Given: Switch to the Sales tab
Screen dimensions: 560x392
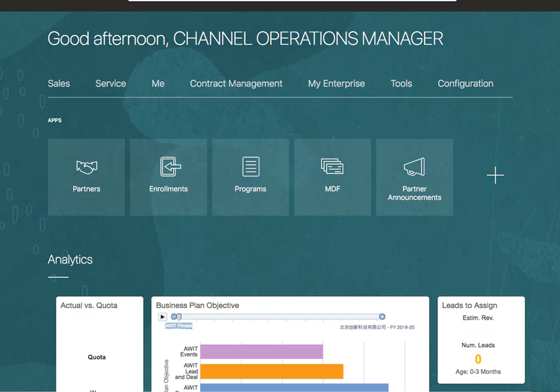Looking at the screenshot, I should coord(59,83).
